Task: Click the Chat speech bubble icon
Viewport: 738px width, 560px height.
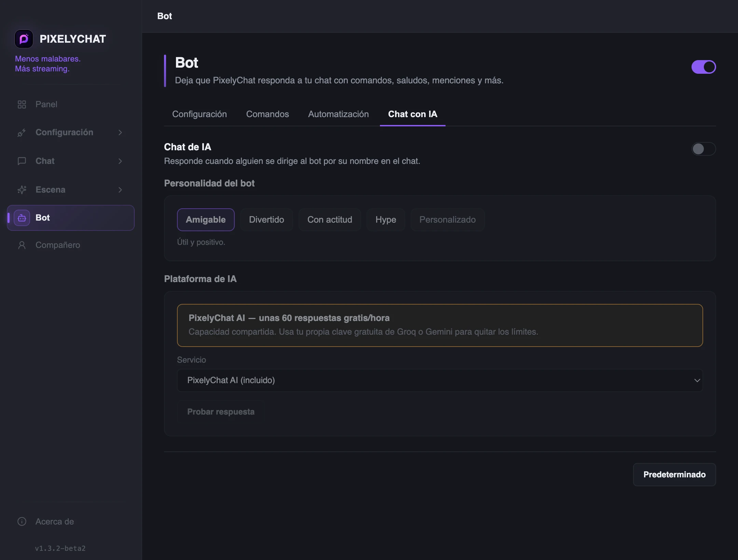Action: 22,161
